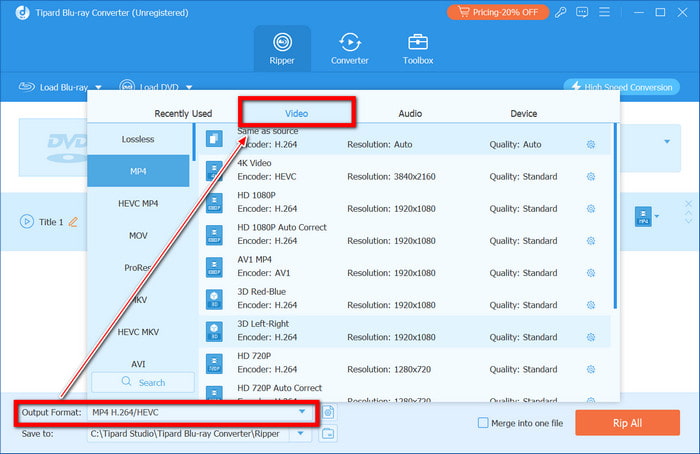Click the Pricing-20% OFF button

click(x=498, y=12)
